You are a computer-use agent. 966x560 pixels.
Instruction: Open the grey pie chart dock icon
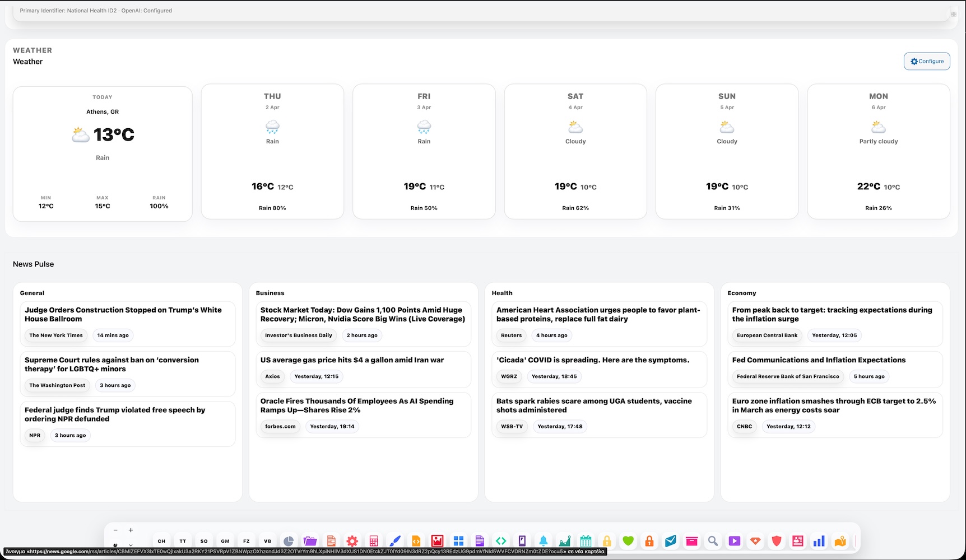(x=289, y=541)
